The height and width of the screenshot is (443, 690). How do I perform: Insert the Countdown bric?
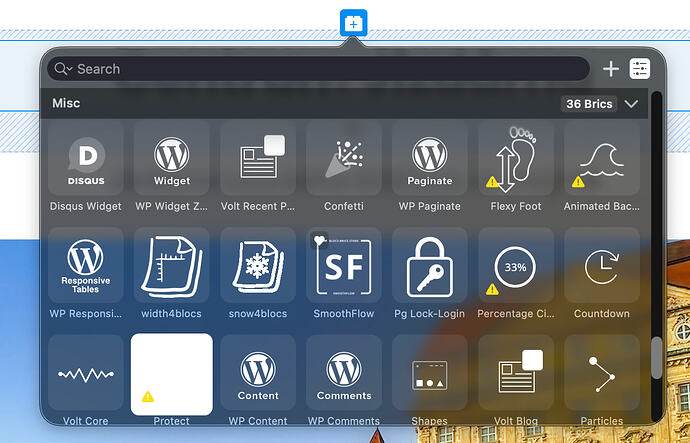pyautogui.click(x=602, y=265)
